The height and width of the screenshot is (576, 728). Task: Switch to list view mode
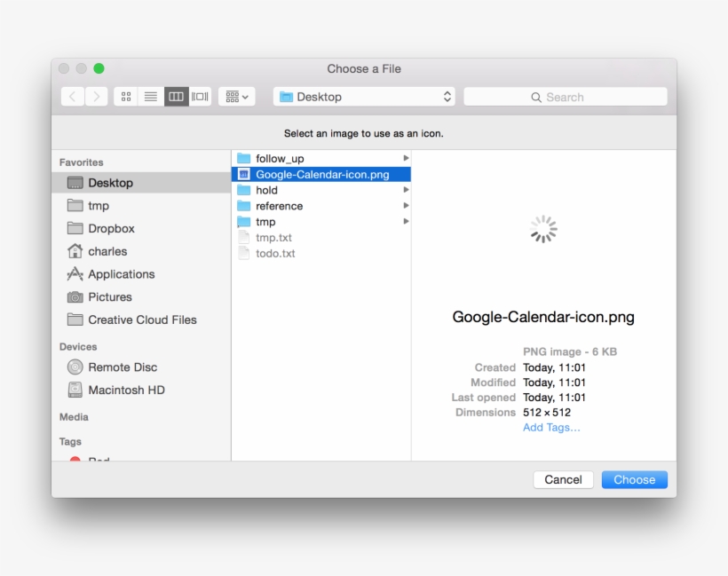pyautogui.click(x=150, y=97)
